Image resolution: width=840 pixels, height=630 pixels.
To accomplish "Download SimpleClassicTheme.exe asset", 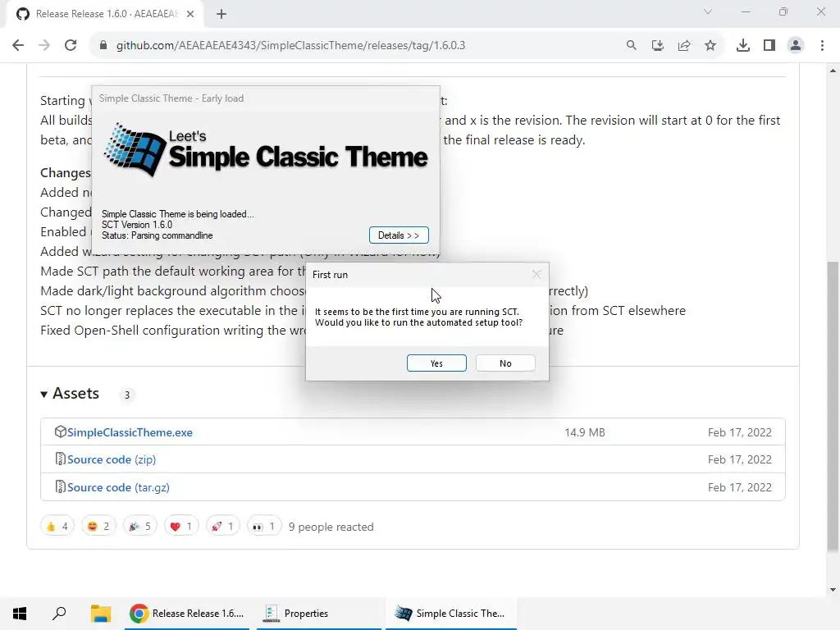I will (x=130, y=432).
